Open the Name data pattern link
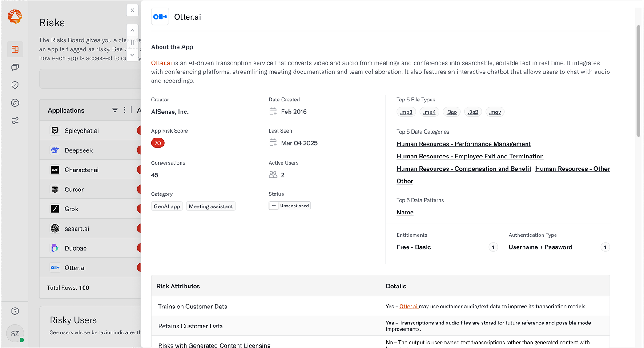 (405, 212)
